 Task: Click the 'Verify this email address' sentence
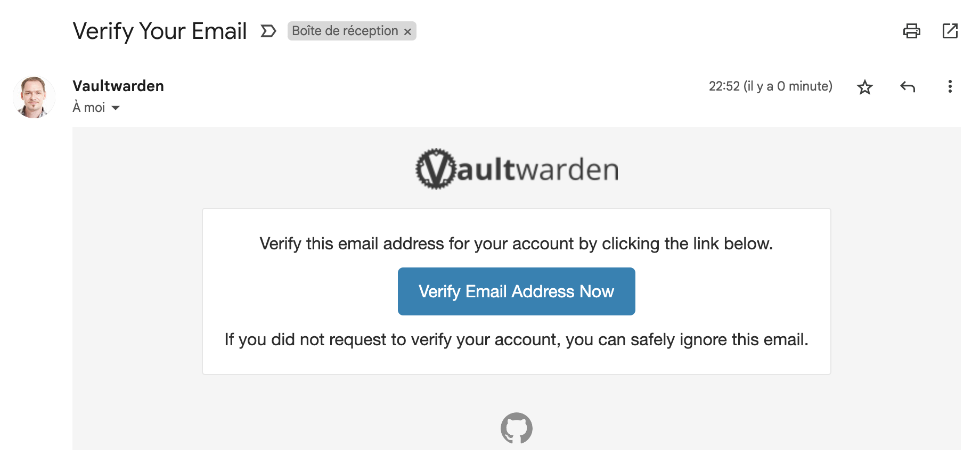tap(516, 243)
